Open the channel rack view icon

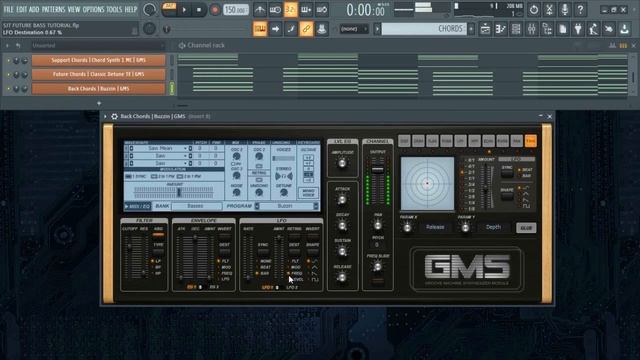pos(516,29)
